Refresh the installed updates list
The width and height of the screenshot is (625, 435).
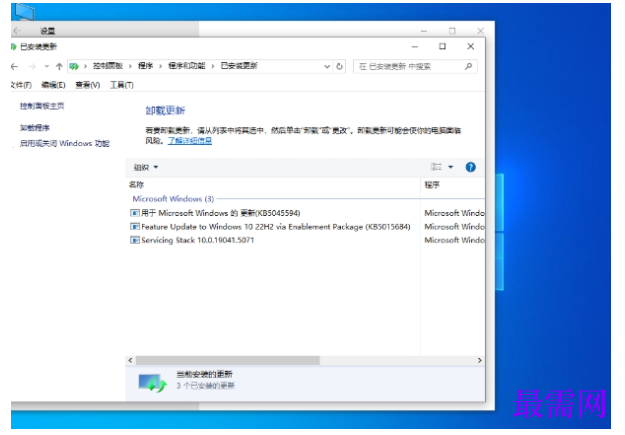[x=340, y=66]
